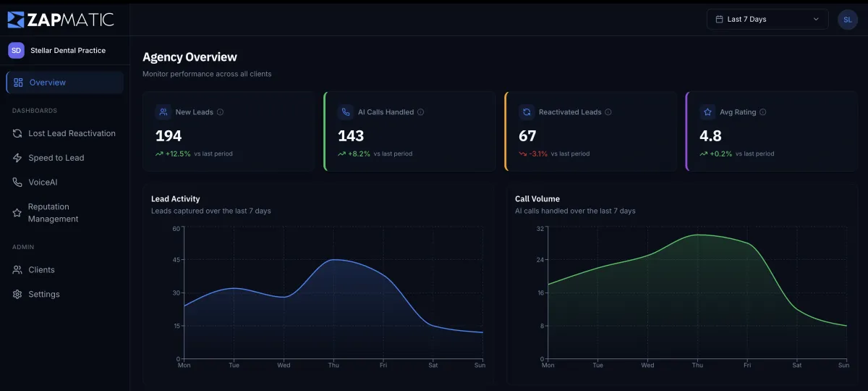
Task: Click the Agency Overview heading
Action: point(190,57)
